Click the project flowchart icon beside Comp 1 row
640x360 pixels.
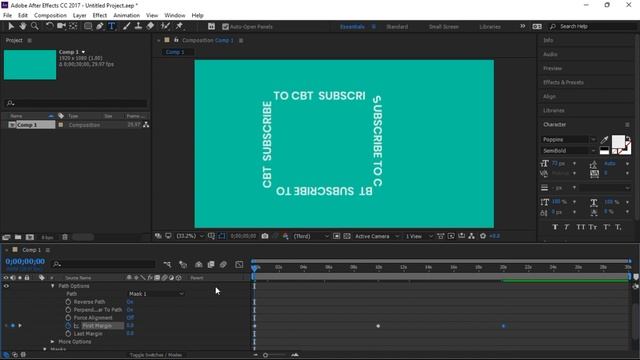146,124
